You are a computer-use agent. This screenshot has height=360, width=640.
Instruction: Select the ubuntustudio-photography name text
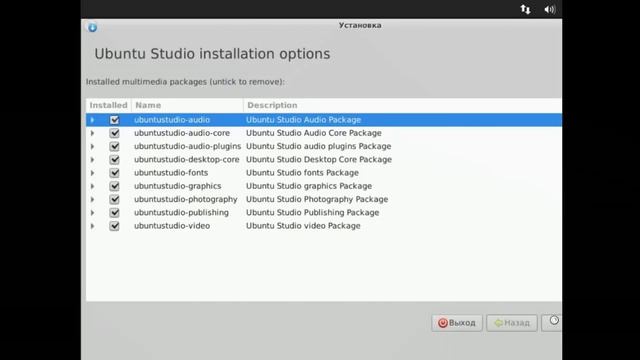click(x=186, y=199)
